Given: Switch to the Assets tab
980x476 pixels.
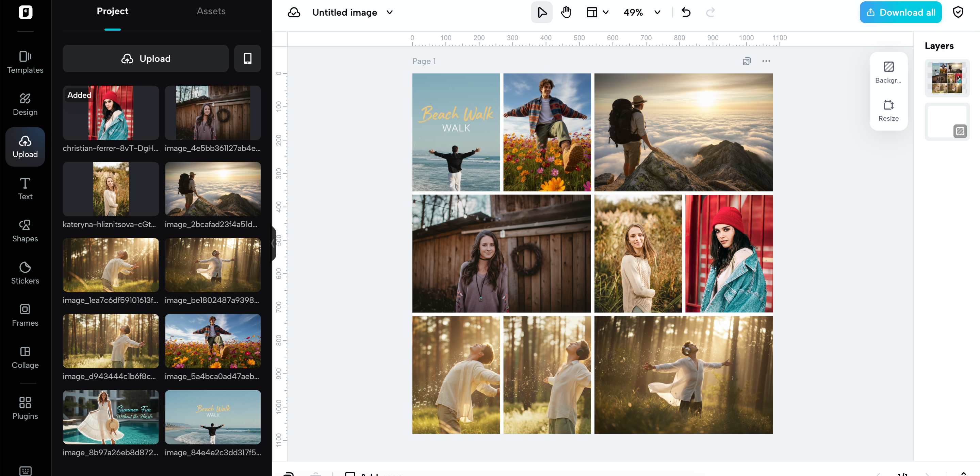Looking at the screenshot, I should coord(211,11).
